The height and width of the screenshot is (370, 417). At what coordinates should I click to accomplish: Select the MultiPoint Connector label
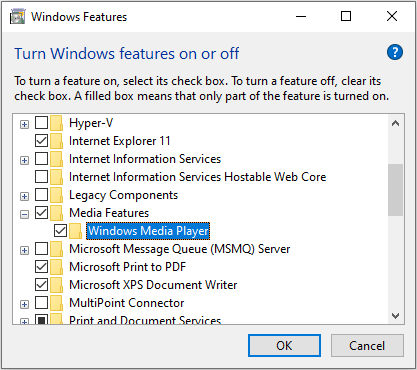coord(127,303)
